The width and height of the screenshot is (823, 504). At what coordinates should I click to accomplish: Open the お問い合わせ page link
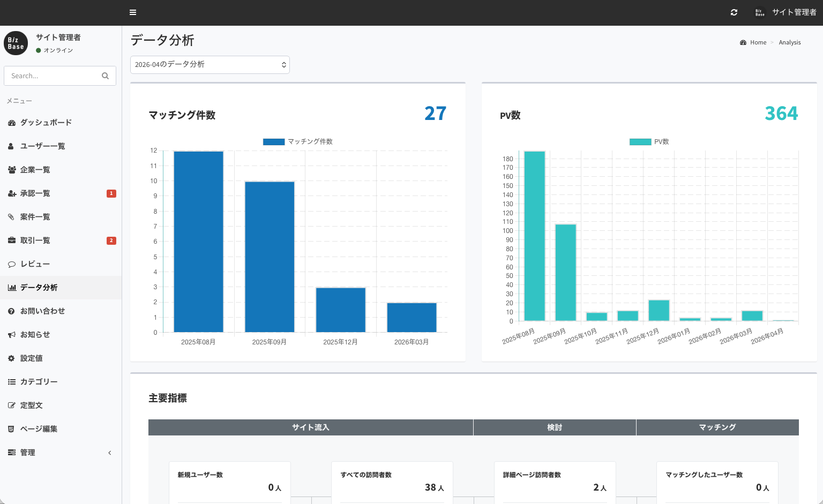(x=43, y=311)
